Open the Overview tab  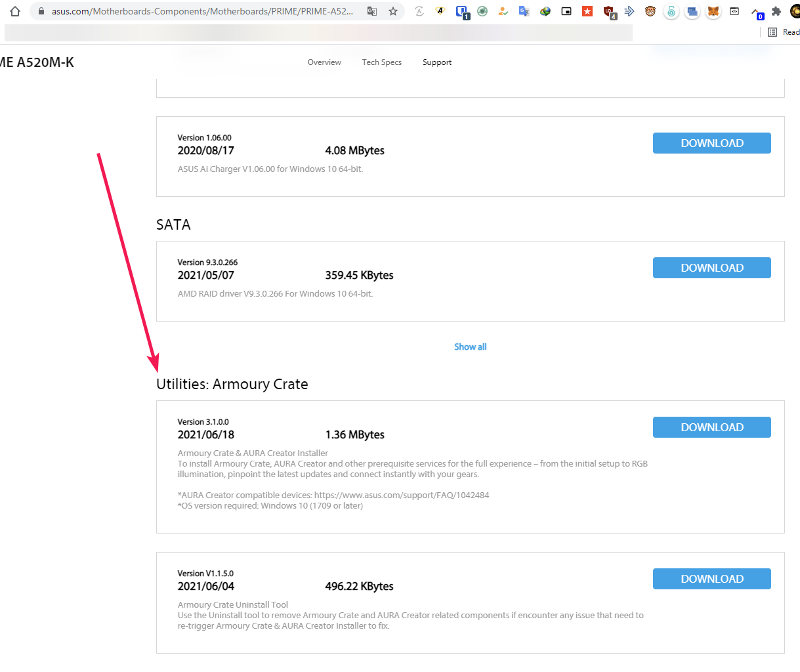point(324,62)
